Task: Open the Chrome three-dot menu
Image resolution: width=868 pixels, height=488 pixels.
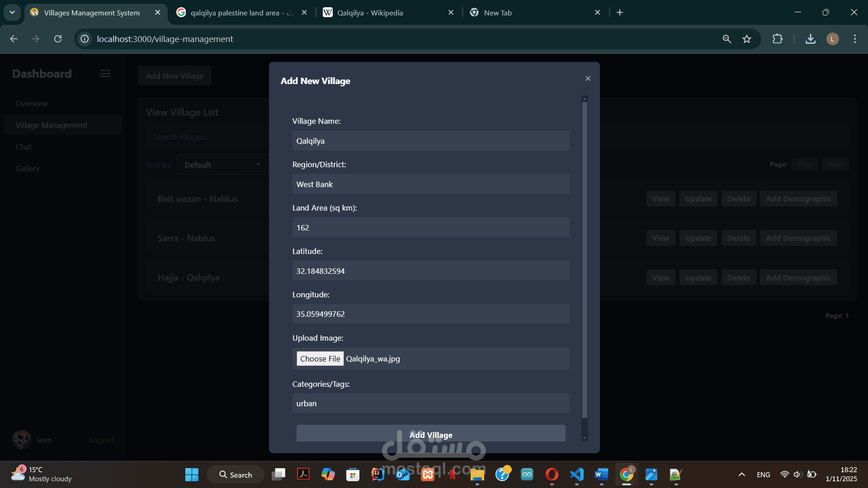Action: [x=854, y=39]
